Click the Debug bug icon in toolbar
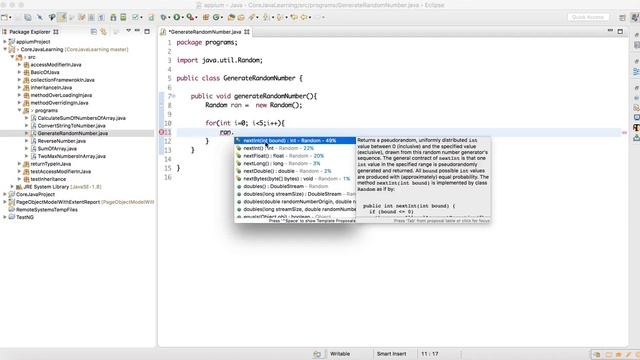 (163, 17)
